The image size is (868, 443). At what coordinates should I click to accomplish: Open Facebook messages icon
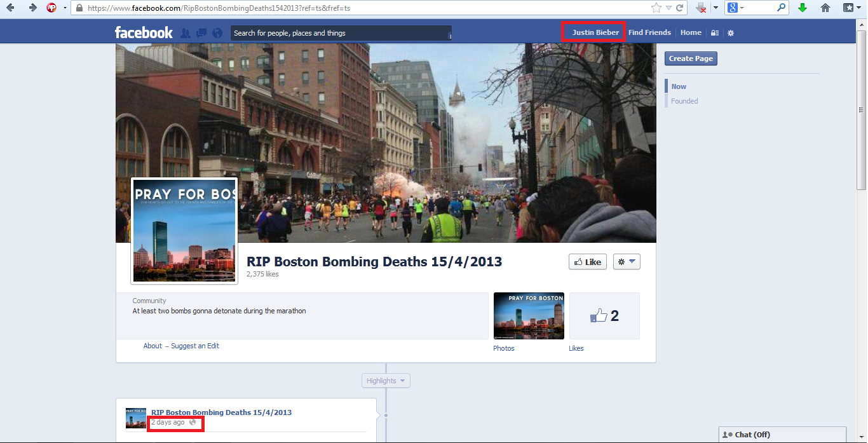tap(201, 33)
